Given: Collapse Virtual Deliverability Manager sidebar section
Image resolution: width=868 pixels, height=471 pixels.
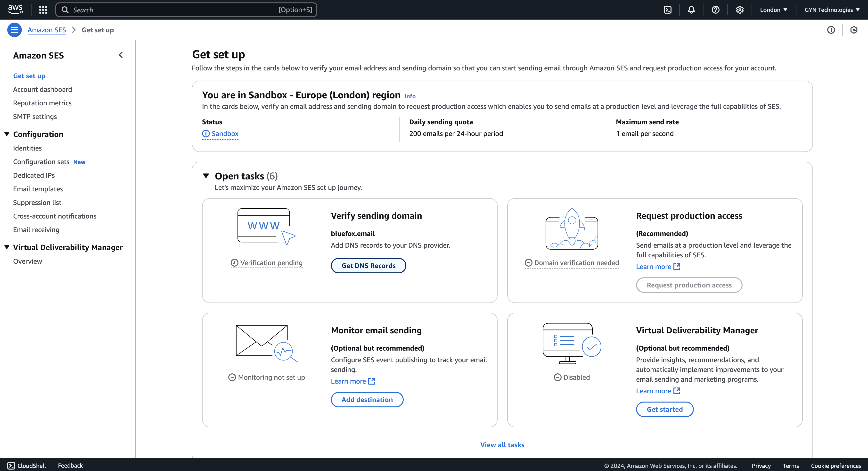Looking at the screenshot, I should point(7,247).
